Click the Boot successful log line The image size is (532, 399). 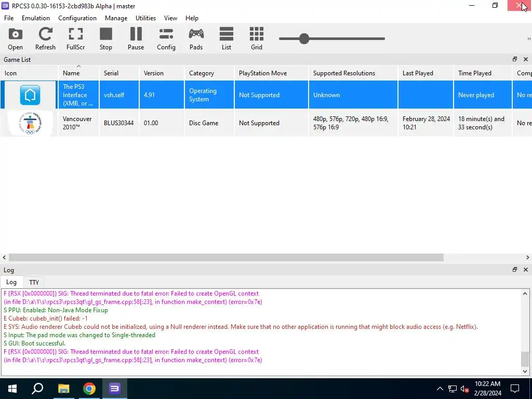pyautogui.click(x=34, y=343)
